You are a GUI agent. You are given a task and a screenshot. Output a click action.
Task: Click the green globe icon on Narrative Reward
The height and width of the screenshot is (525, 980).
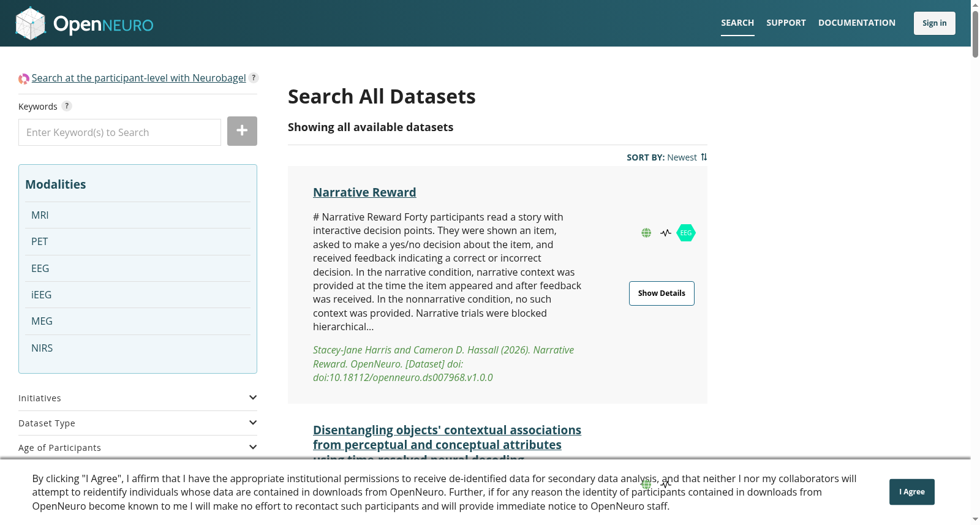point(646,233)
